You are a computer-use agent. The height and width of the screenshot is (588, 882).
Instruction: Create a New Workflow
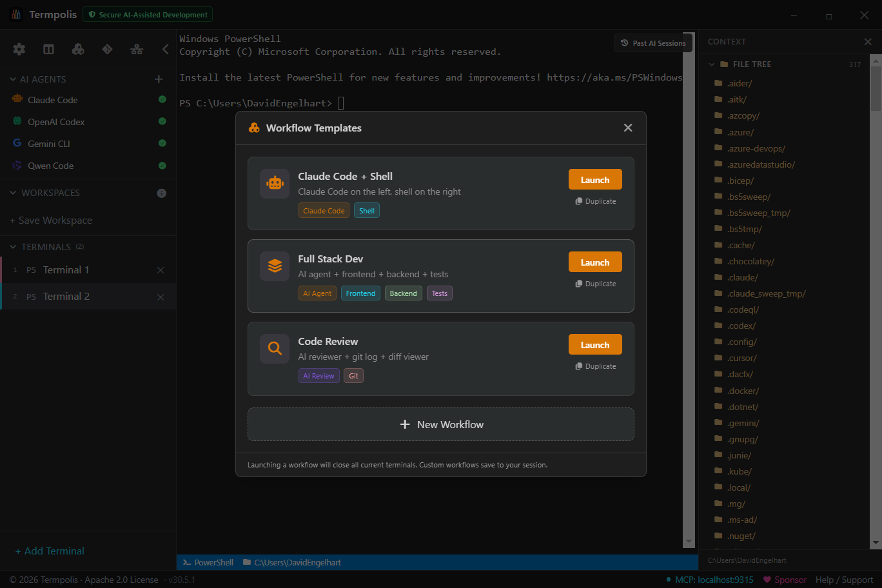(441, 424)
